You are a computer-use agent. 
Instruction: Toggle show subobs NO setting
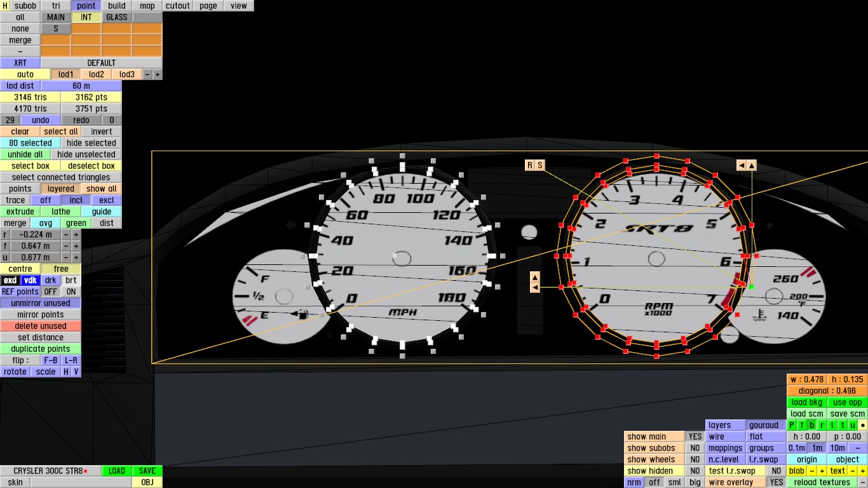[695, 448]
